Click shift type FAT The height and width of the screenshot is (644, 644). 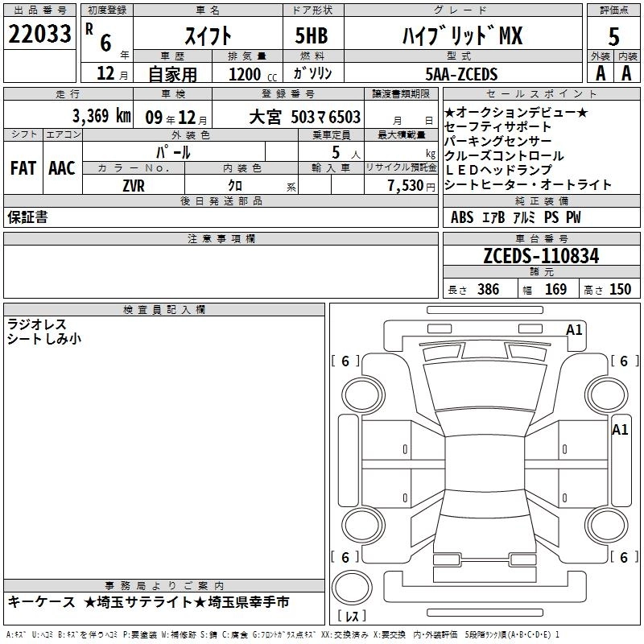(23, 168)
